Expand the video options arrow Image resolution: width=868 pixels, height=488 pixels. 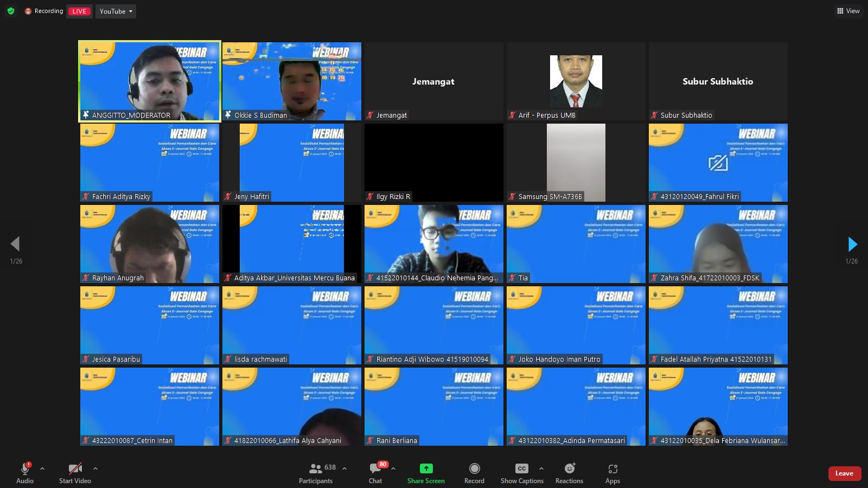[95, 468]
